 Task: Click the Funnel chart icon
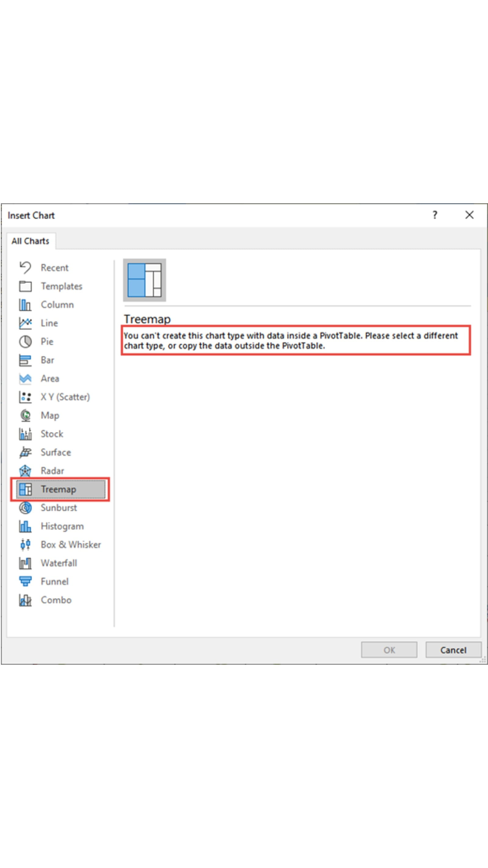pos(25,581)
